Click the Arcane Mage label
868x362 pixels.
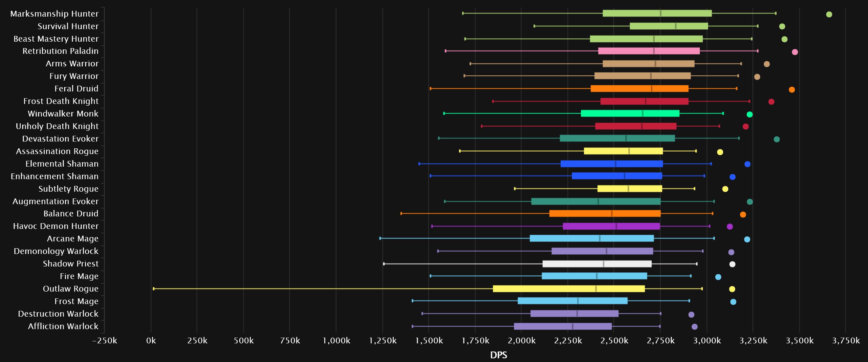point(73,239)
